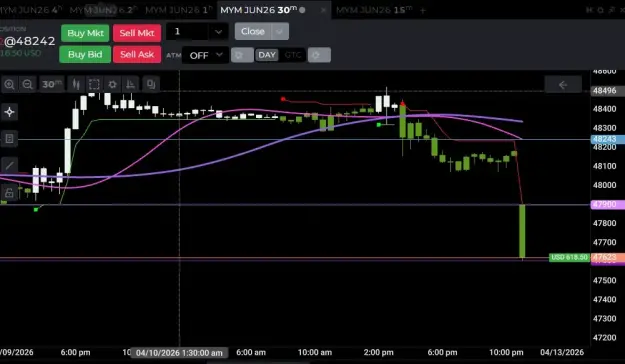Pick the line drawing tool in left sidebar
The image size is (625, 364).
(x=9, y=165)
